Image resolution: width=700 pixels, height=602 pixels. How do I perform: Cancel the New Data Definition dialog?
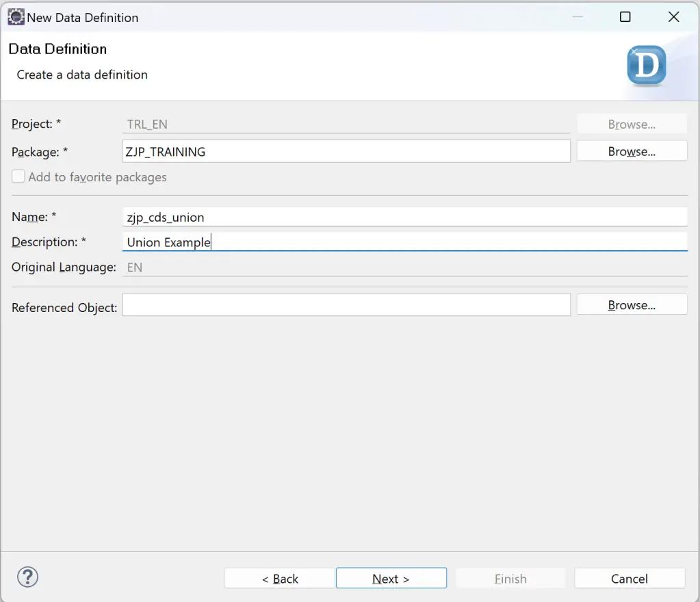coord(630,578)
